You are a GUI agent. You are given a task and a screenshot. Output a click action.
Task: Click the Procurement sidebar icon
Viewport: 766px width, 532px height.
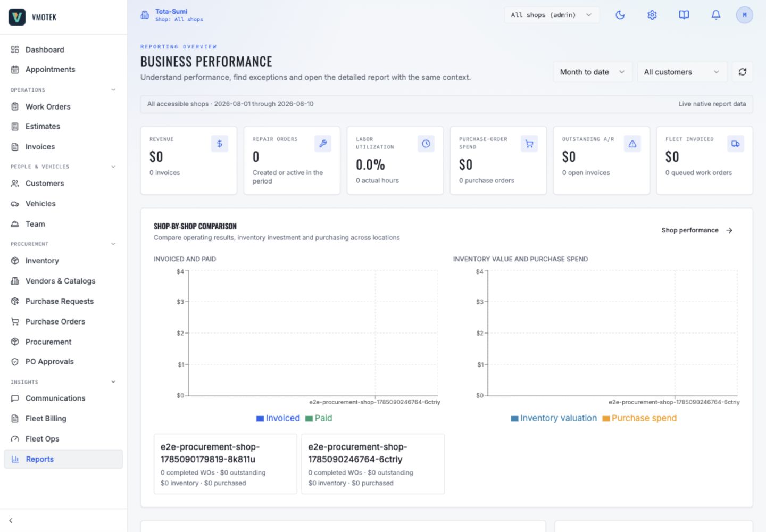15,342
